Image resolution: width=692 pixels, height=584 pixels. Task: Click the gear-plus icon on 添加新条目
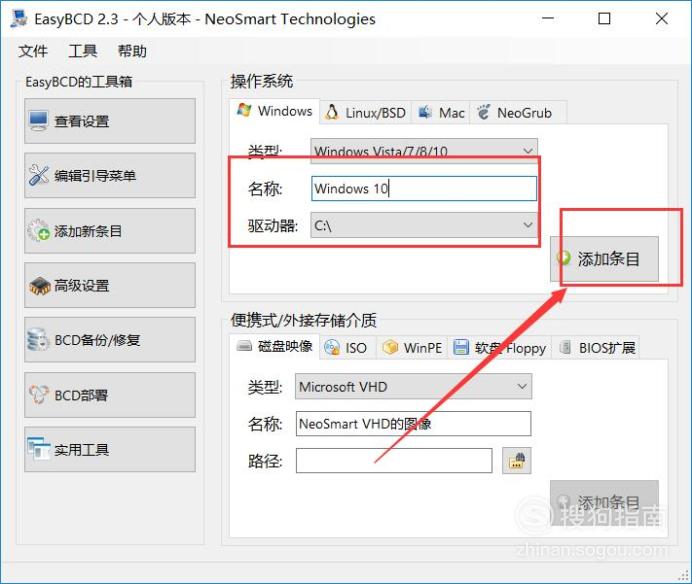[x=38, y=230]
